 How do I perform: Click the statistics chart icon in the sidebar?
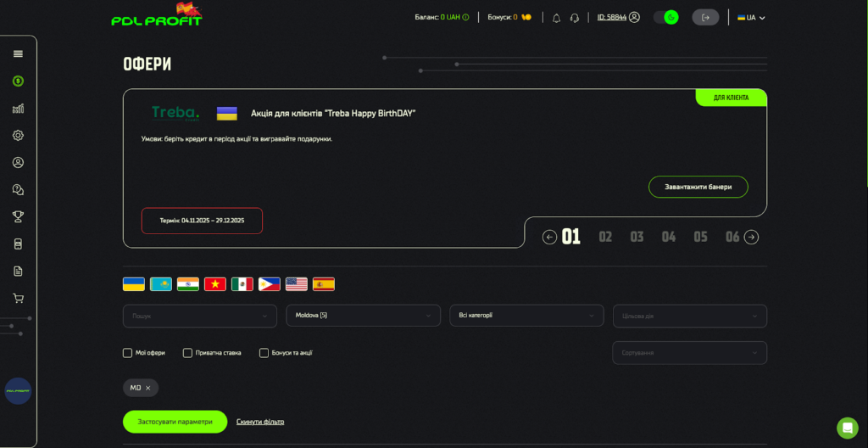(18, 109)
